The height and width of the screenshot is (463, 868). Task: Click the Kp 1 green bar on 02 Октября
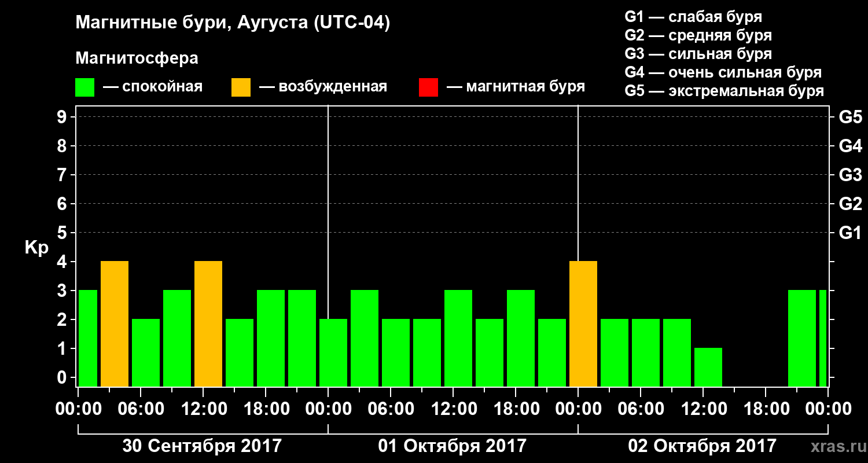(708, 368)
